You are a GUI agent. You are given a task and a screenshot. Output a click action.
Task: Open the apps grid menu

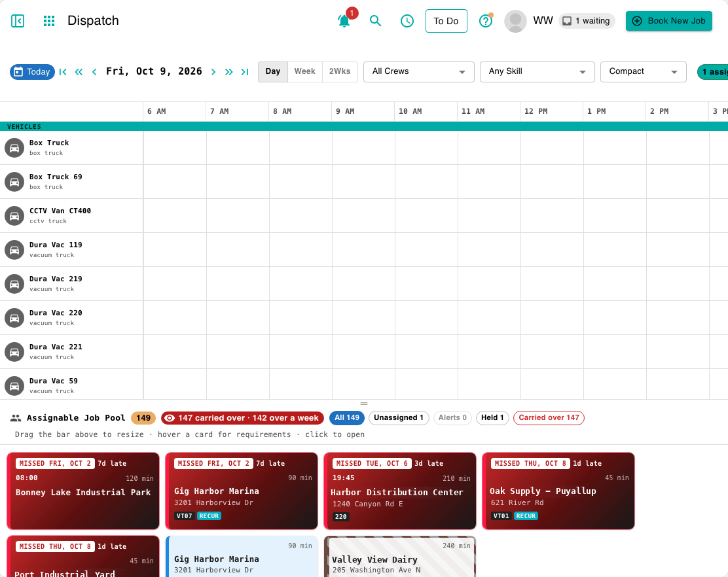[48, 21]
